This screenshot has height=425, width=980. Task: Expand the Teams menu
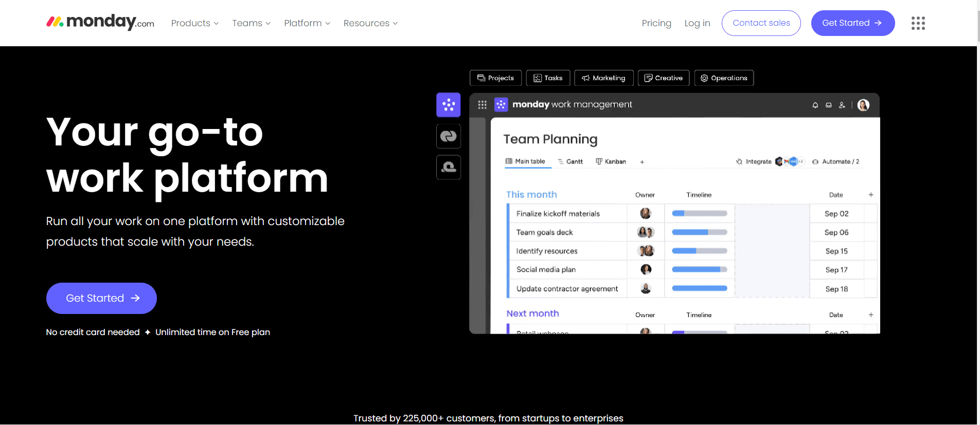(x=251, y=23)
